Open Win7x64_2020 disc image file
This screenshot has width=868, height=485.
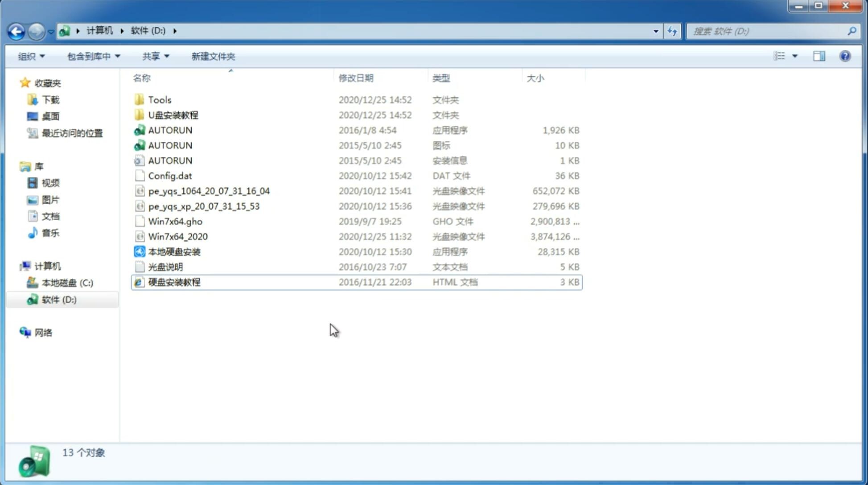point(177,236)
